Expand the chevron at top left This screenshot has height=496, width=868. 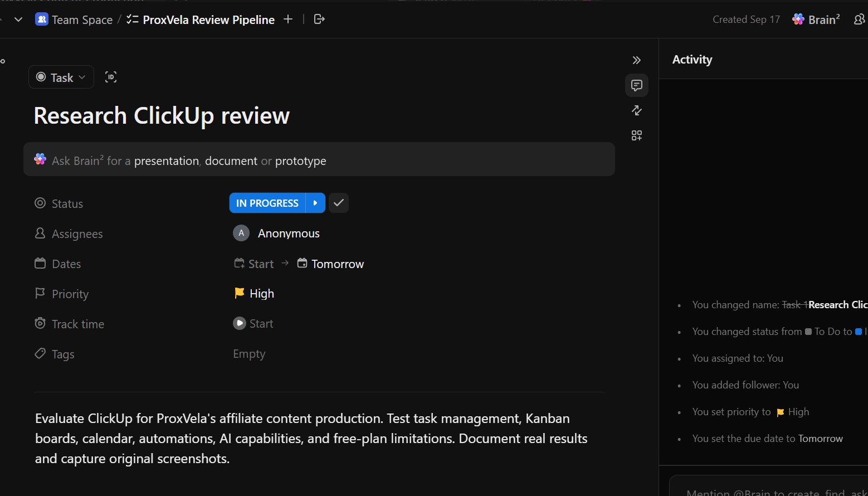click(18, 20)
